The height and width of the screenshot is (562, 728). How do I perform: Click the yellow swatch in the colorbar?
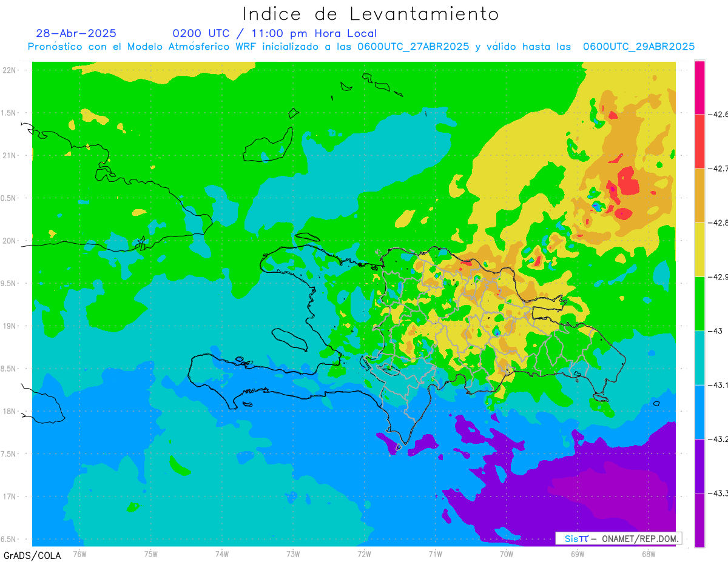pyautogui.click(x=699, y=249)
